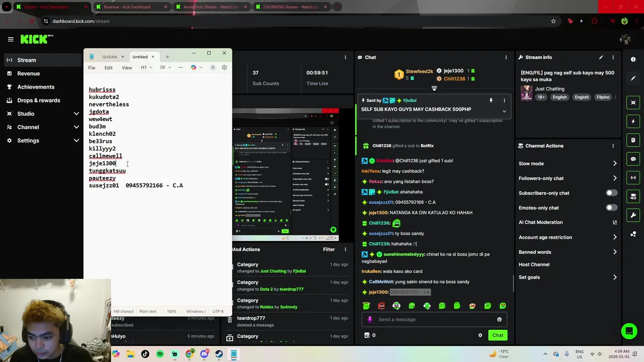Select the Just Chatting category thumbnail
Screen dimensions: 644x362
pyautogui.click(x=526, y=93)
